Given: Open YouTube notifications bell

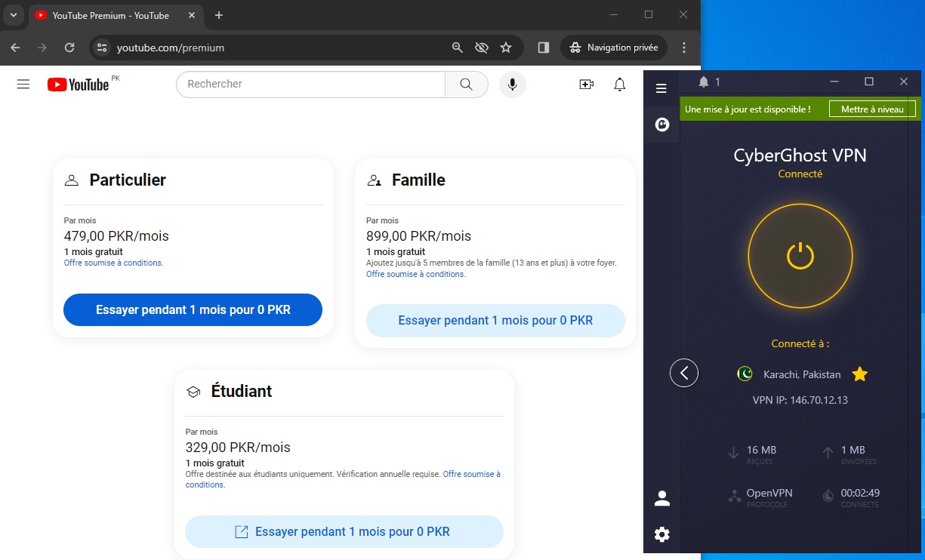Looking at the screenshot, I should (619, 85).
